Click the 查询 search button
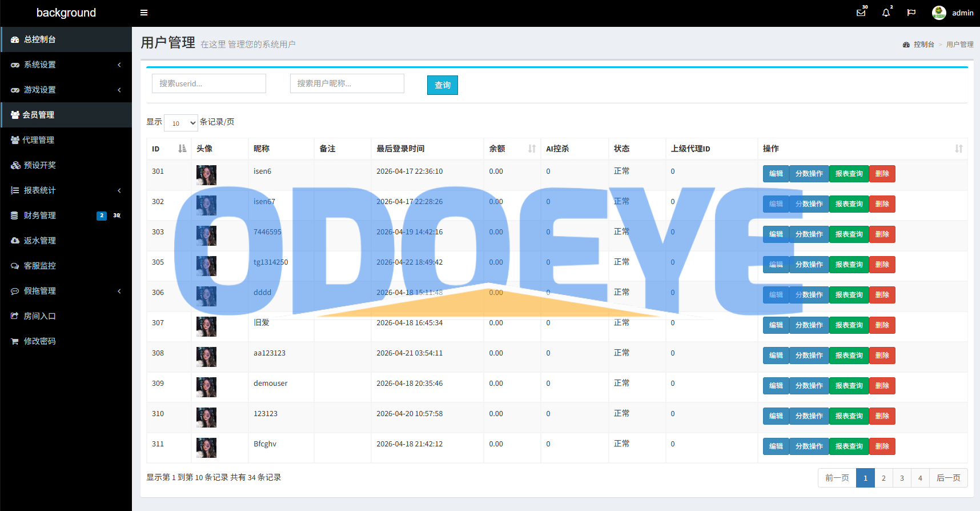Screen dimensions: 980x511 [x=443, y=85]
